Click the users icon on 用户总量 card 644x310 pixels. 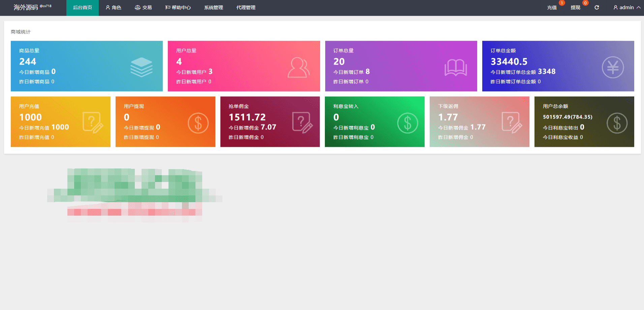[299, 67]
